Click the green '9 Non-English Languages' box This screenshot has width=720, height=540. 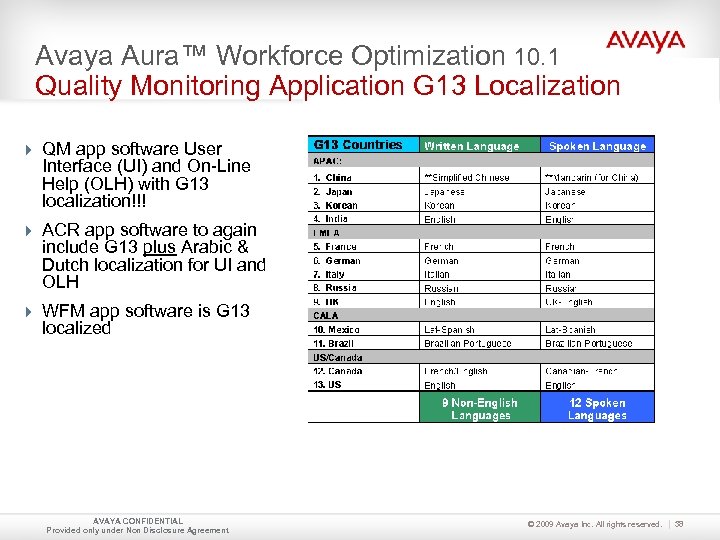coord(480,407)
